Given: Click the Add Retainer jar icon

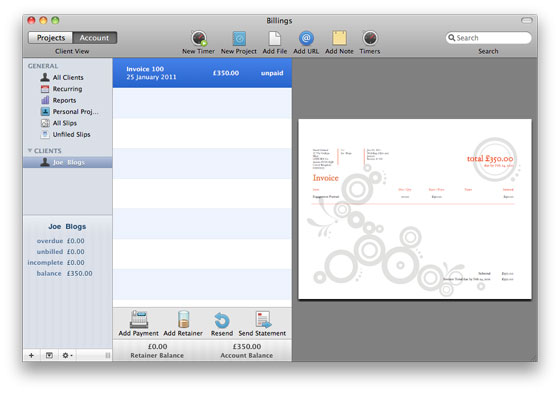Looking at the screenshot, I should [183, 319].
